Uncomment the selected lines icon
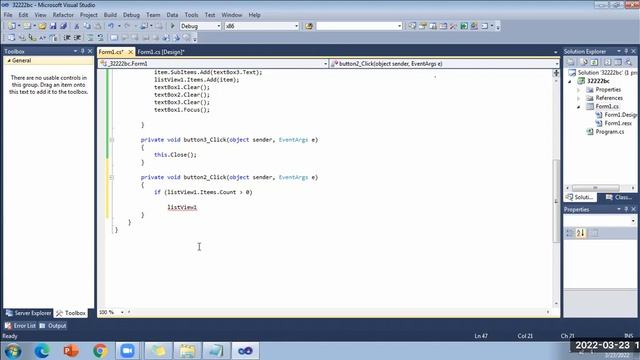640x360 pixels. click(x=100, y=38)
